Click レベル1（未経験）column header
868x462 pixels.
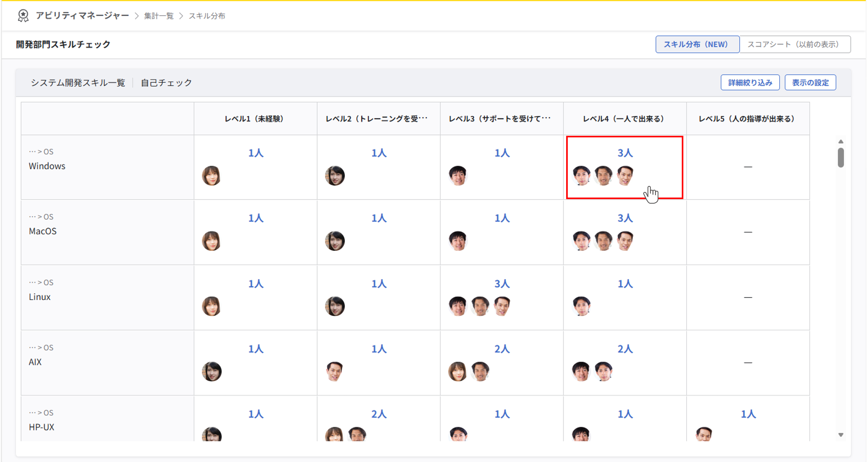point(255,119)
